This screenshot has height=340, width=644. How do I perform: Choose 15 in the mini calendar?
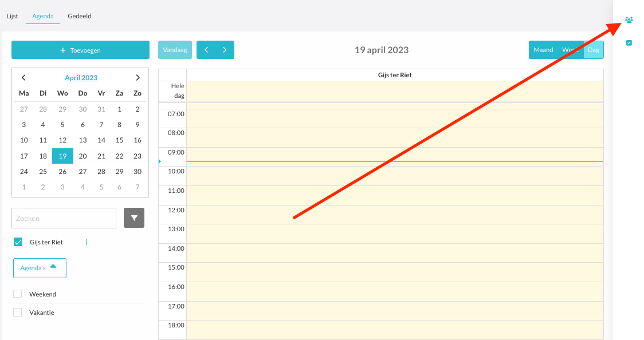coord(119,140)
